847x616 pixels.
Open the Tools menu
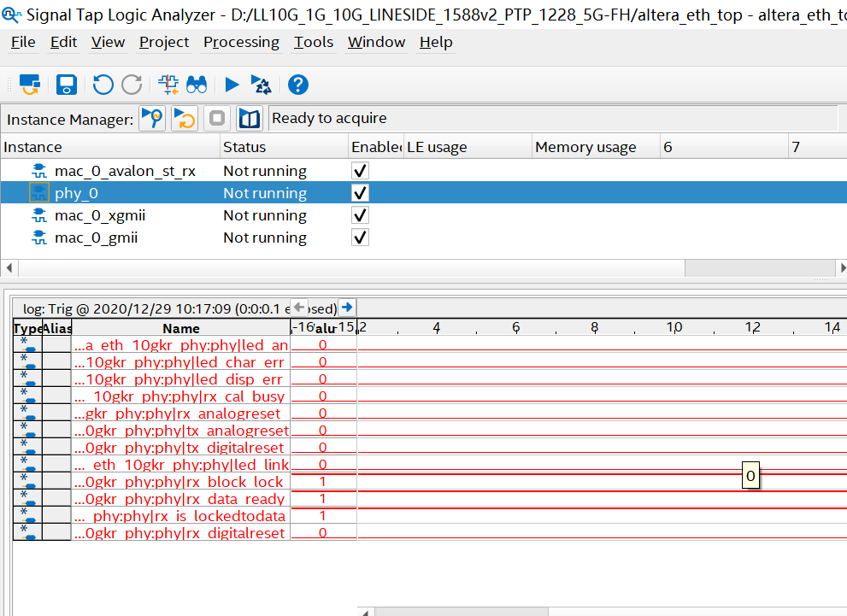[x=314, y=42]
